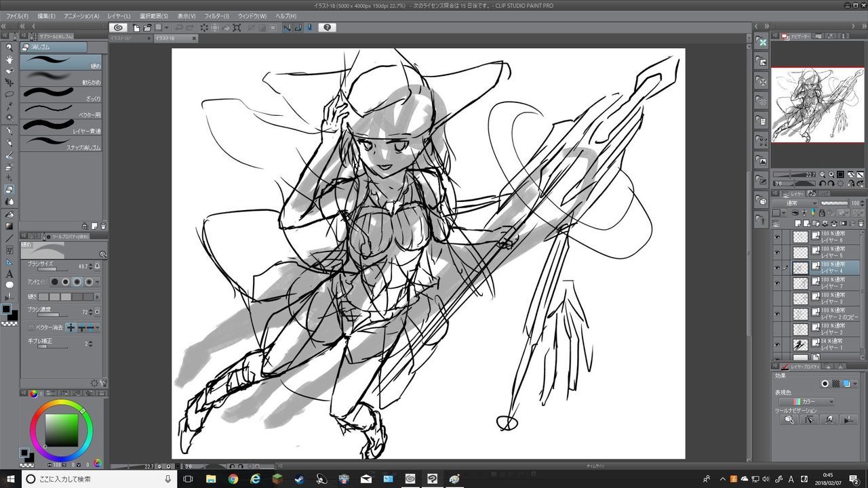Click the transform tool in command bar

237,28
